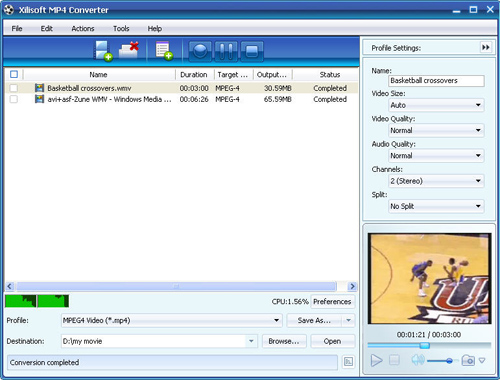Screen dimensions: 500x380
Task: Click the Conversion completed status text
Action: [44, 362]
